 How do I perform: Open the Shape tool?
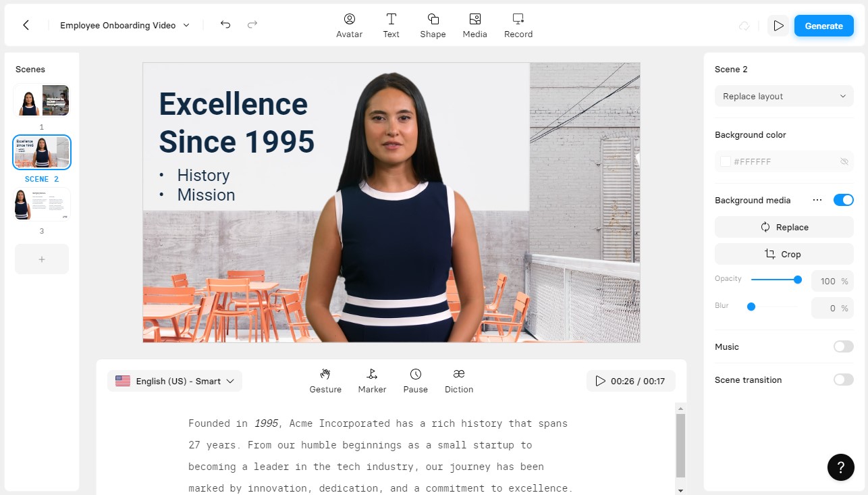click(433, 26)
